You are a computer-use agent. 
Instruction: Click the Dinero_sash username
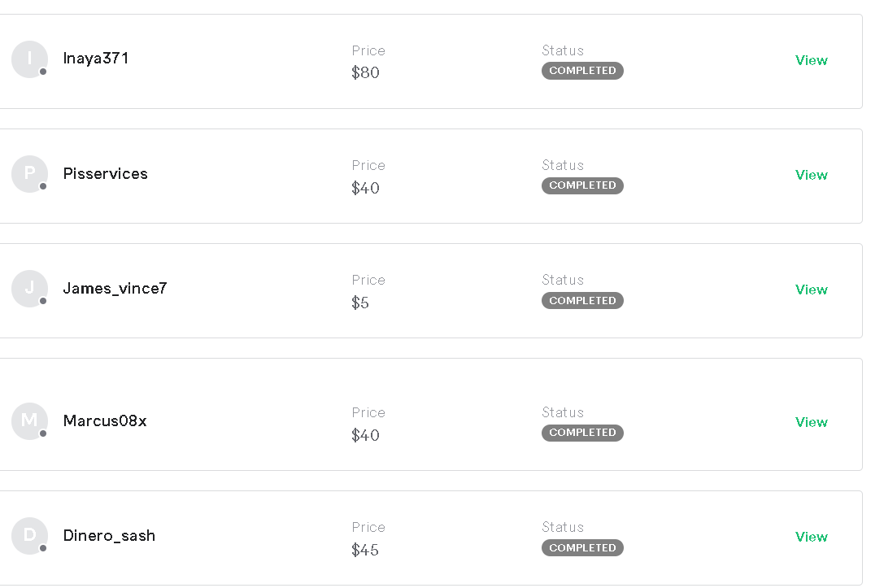click(109, 536)
